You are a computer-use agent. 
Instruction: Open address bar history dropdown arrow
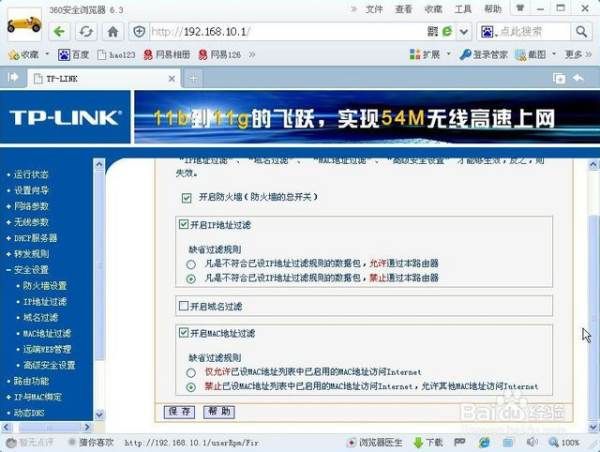tap(464, 31)
